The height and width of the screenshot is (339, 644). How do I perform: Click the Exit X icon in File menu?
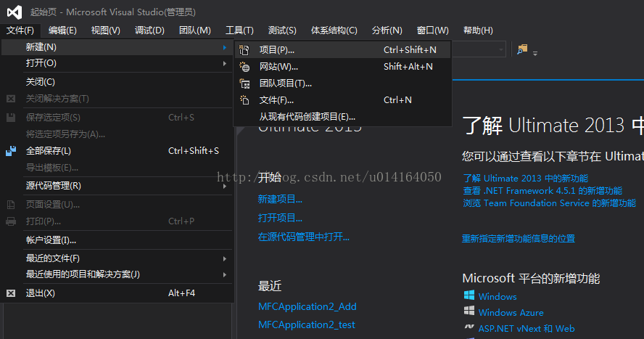click(11, 293)
